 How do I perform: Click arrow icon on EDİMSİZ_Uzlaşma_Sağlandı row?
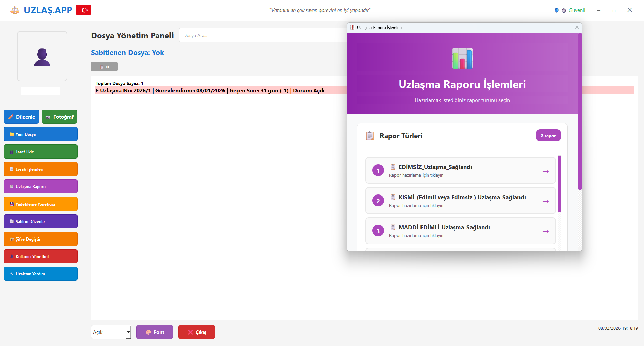pyautogui.click(x=545, y=171)
